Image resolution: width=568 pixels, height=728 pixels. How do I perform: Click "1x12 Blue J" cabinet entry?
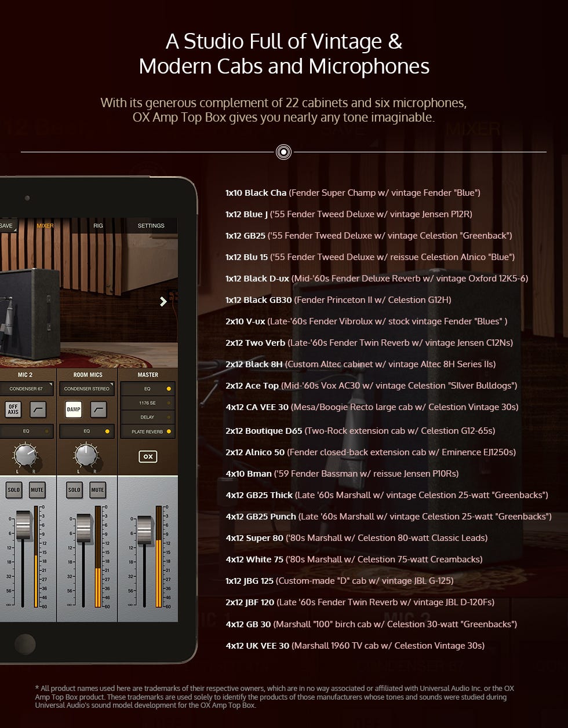(x=349, y=214)
